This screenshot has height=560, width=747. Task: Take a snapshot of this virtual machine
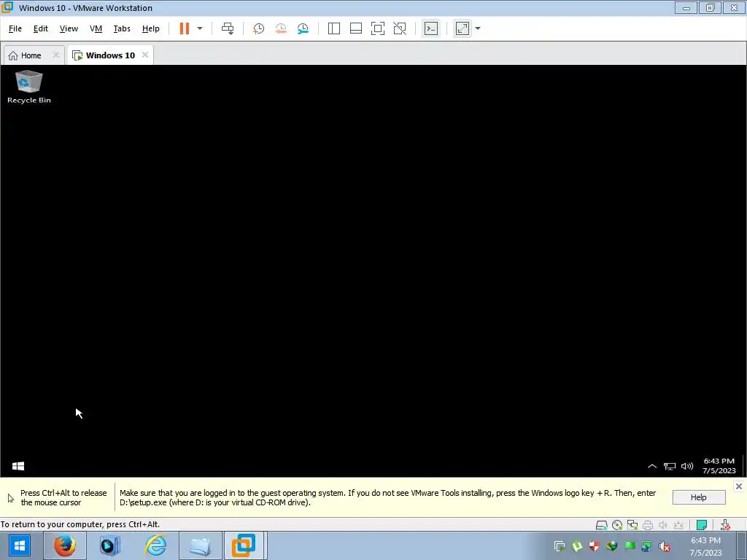[x=258, y=28]
